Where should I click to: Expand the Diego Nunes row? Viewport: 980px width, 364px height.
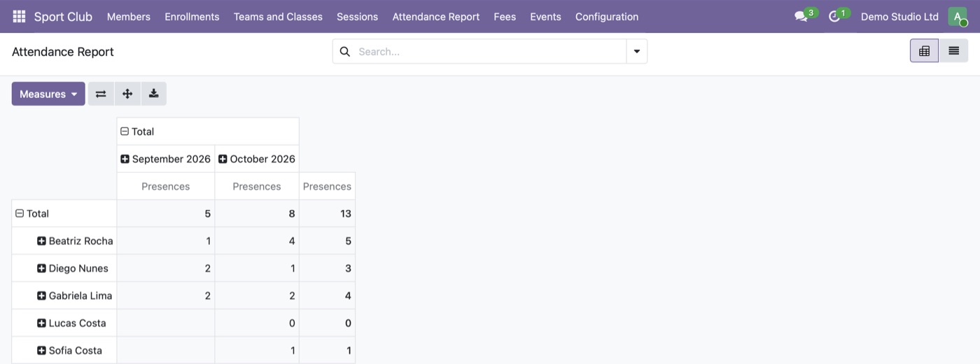[64, 268]
